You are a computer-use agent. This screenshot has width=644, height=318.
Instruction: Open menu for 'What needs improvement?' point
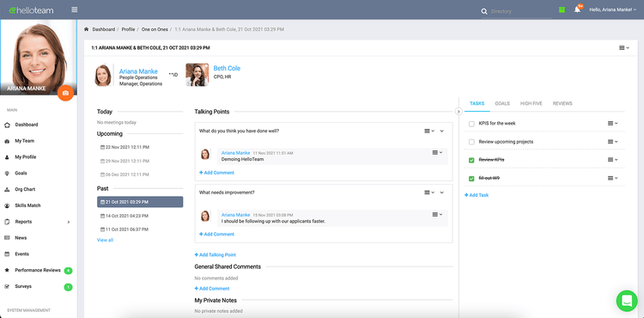(x=429, y=193)
